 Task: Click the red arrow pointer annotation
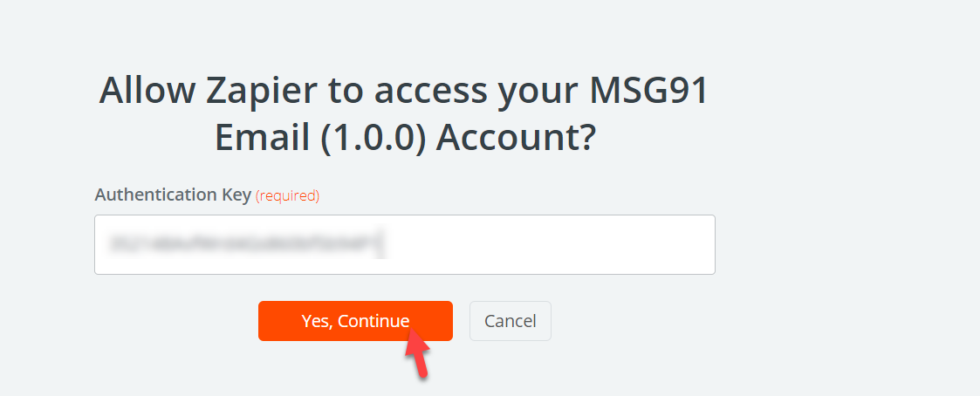tap(417, 353)
